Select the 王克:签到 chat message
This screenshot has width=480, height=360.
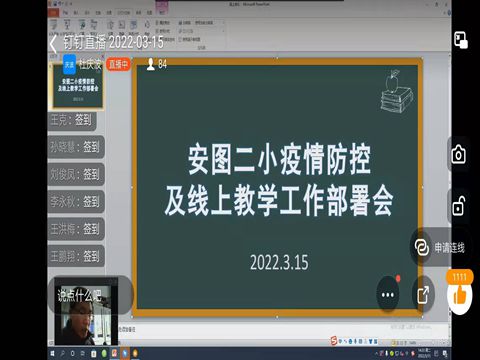pyautogui.click(x=72, y=119)
